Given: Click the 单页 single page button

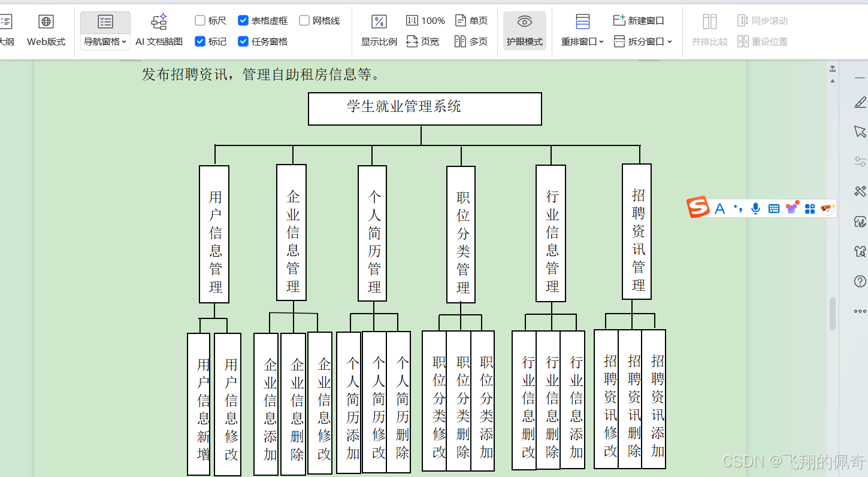Looking at the screenshot, I should click(x=471, y=20).
